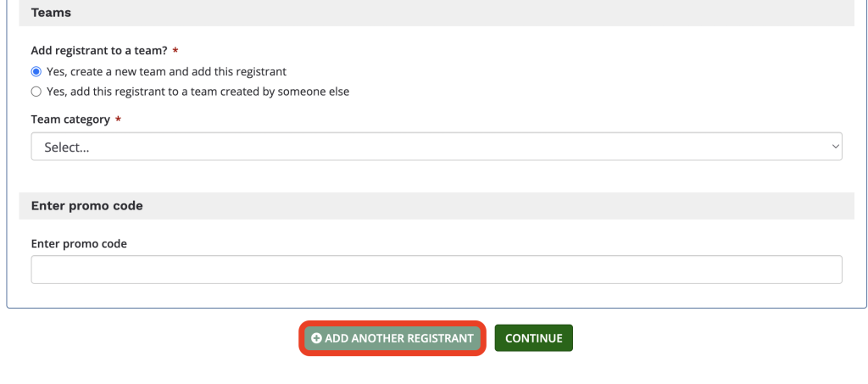This screenshot has height=384, width=868.
Task: Focus the promo code text field
Action: click(437, 270)
